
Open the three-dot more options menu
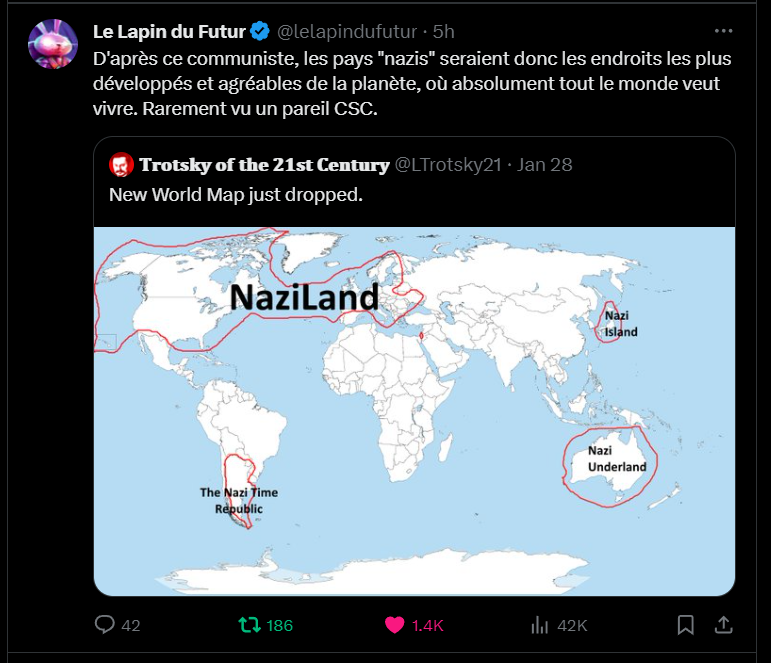point(723,32)
